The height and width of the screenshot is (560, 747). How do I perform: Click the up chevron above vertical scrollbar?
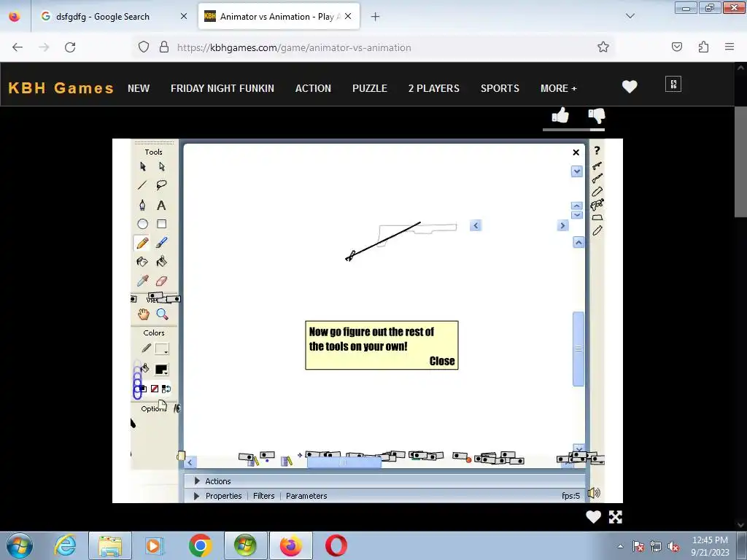click(578, 242)
